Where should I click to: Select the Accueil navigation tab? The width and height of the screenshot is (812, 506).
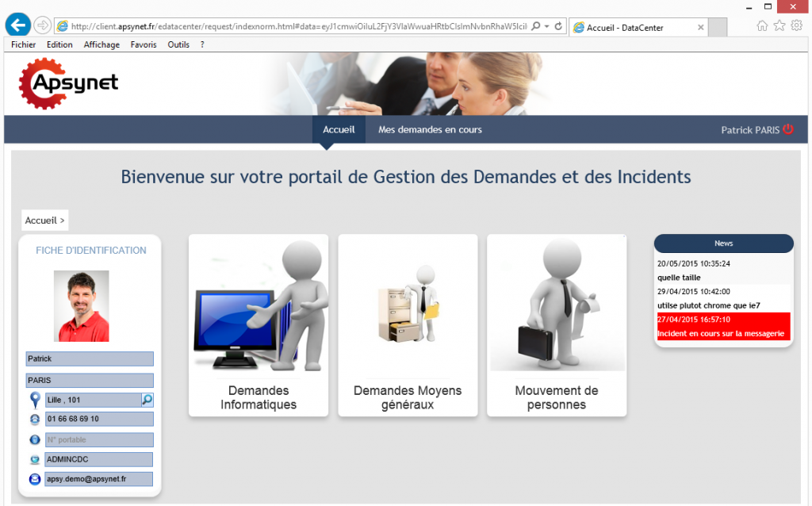pyautogui.click(x=339, y=129)
